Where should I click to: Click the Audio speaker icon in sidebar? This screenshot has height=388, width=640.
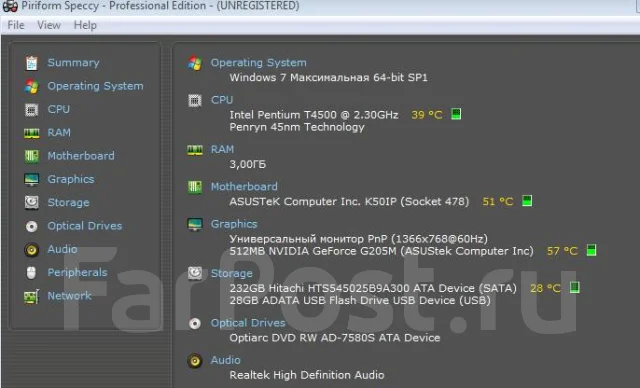click(x=31, y=249)
